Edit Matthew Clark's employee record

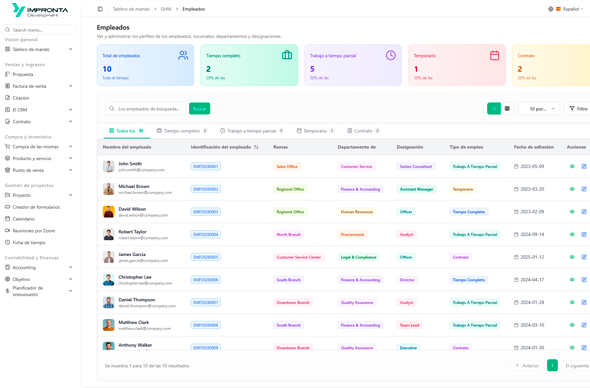tap(584, 325)
